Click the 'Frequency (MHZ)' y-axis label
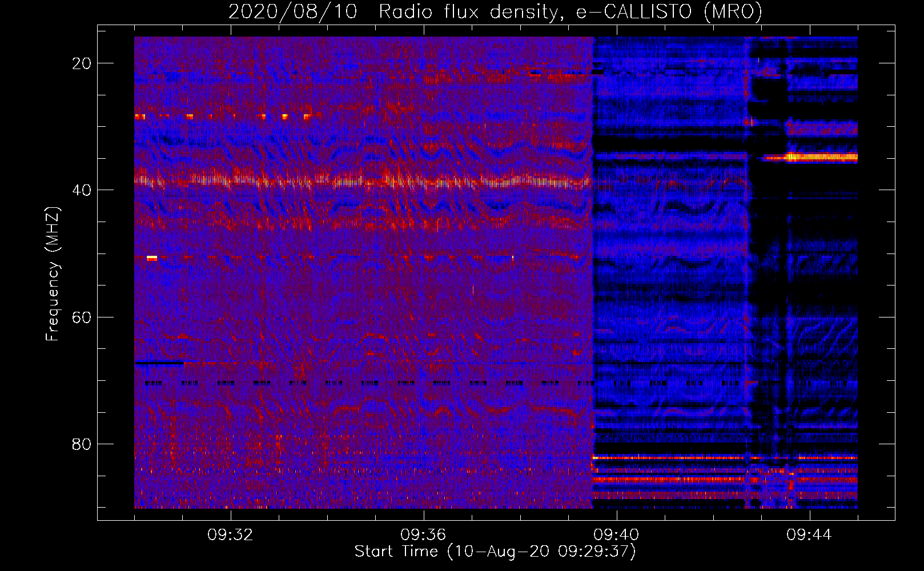924x571 pixels. (x=53, y=274)
